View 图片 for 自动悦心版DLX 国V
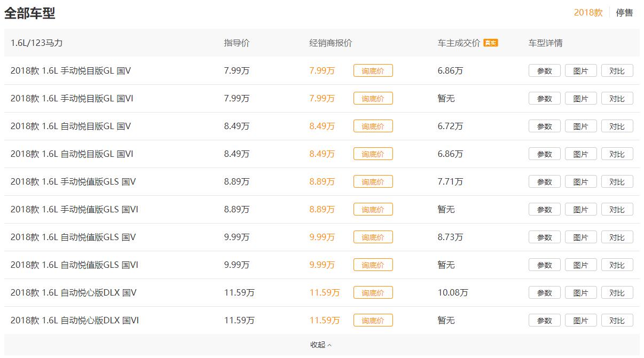 pos(580,292)
